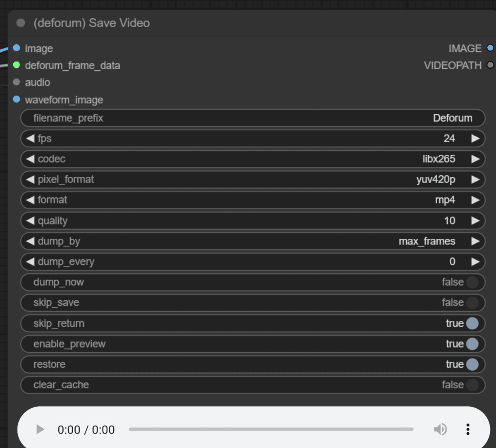Click the IMAGE output port
496x448 pixels.
(x=490, y=48)
